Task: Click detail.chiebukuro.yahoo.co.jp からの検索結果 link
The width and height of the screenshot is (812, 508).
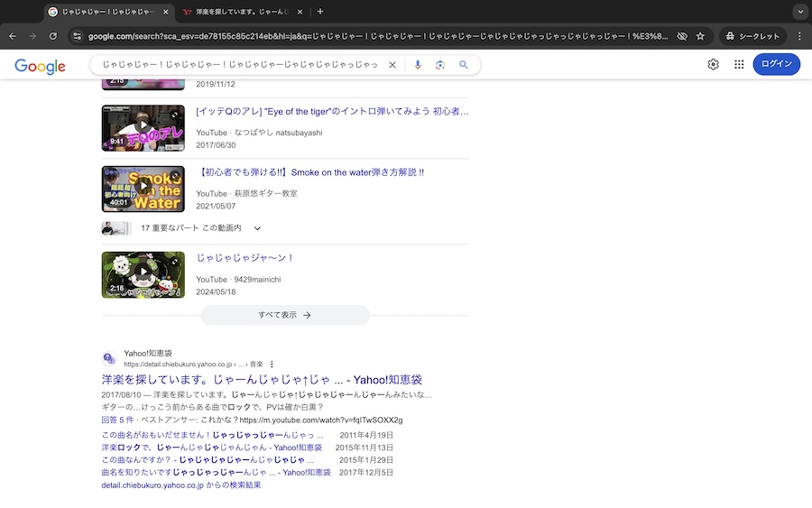Action: click(x=181, y=485)
